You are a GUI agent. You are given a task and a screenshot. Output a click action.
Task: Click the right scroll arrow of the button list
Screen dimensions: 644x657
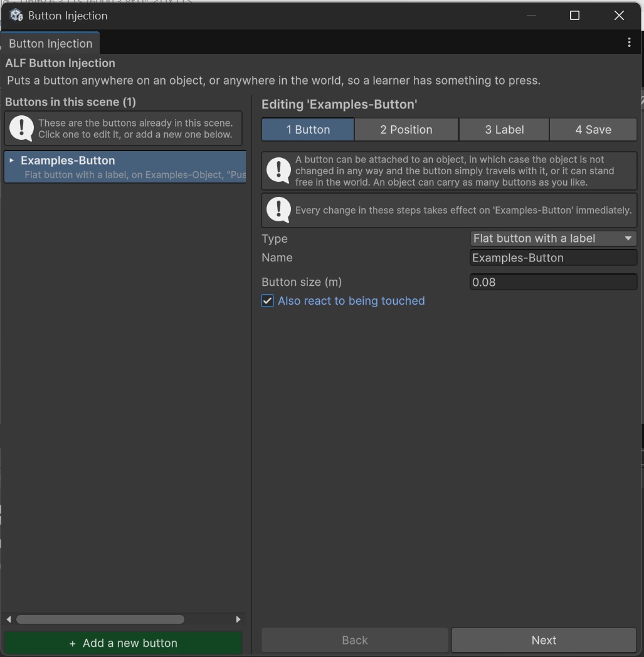(238, 619)
